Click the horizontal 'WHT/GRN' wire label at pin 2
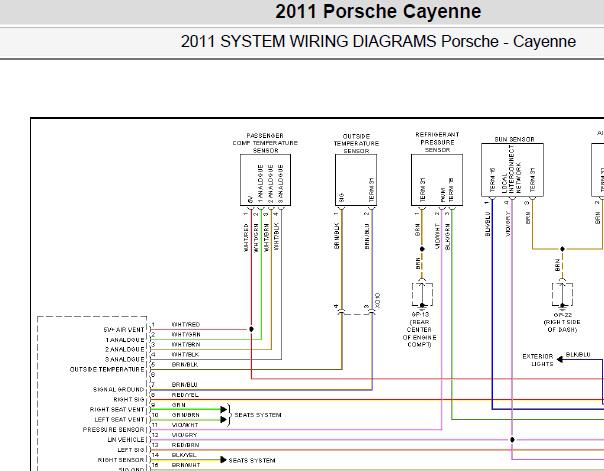This screenshot has height=471, width=604. (x=186, y=335)
